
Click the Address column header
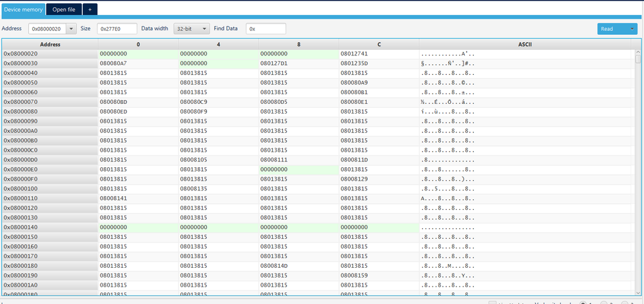[50, 45]
